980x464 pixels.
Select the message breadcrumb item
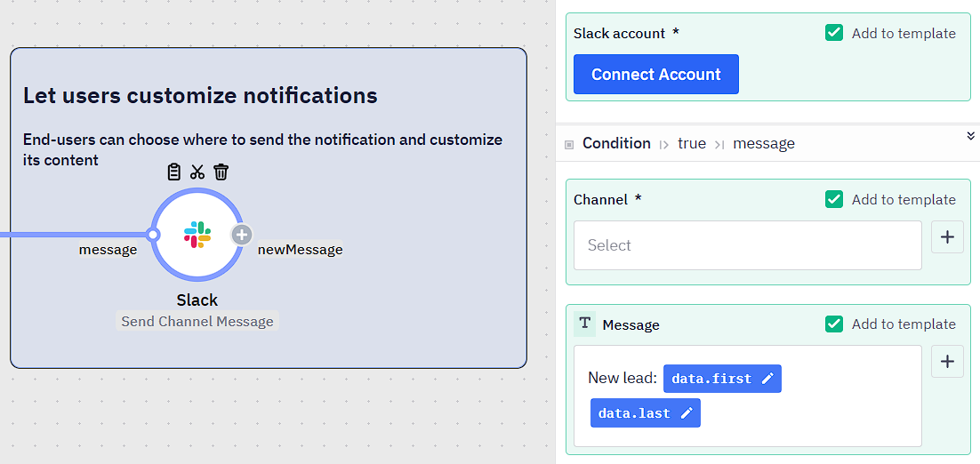[764, 144]
